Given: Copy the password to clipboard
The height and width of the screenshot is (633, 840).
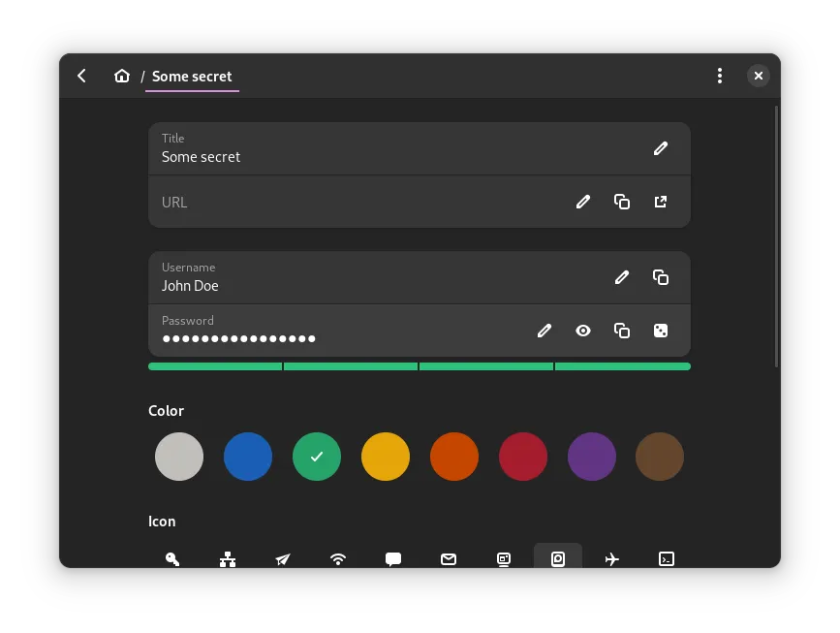Looking at the screenshot, I should [x=622, y=331].
